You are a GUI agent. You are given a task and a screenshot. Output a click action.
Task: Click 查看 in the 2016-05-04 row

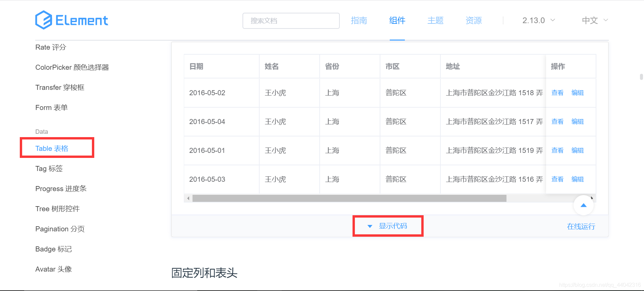coord(557,122)
